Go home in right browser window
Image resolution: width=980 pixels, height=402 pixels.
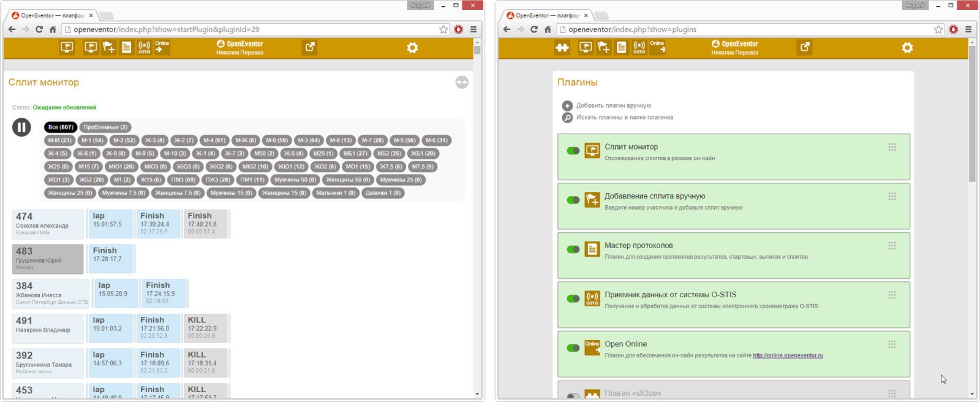point(548,29)
